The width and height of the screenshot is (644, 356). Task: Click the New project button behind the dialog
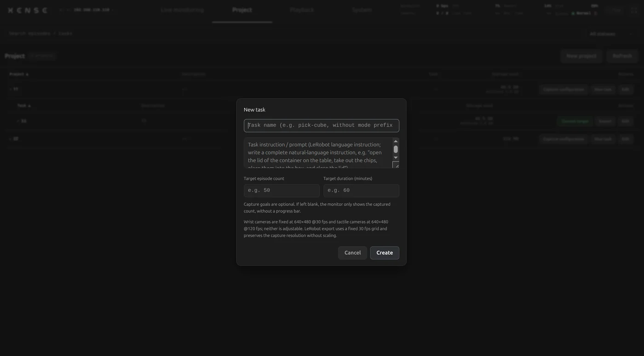tap(581, 56)
